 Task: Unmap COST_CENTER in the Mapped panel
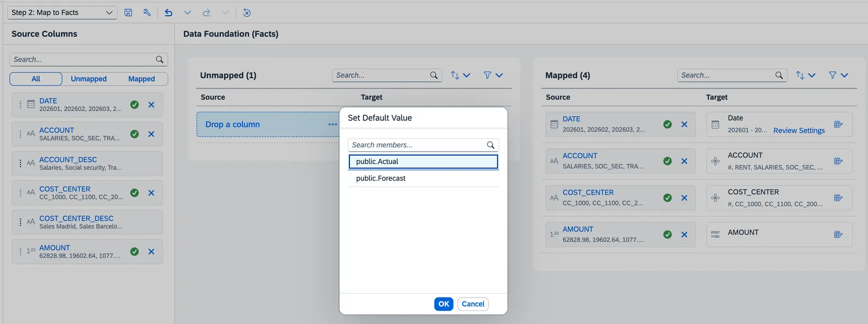(685, 198)
